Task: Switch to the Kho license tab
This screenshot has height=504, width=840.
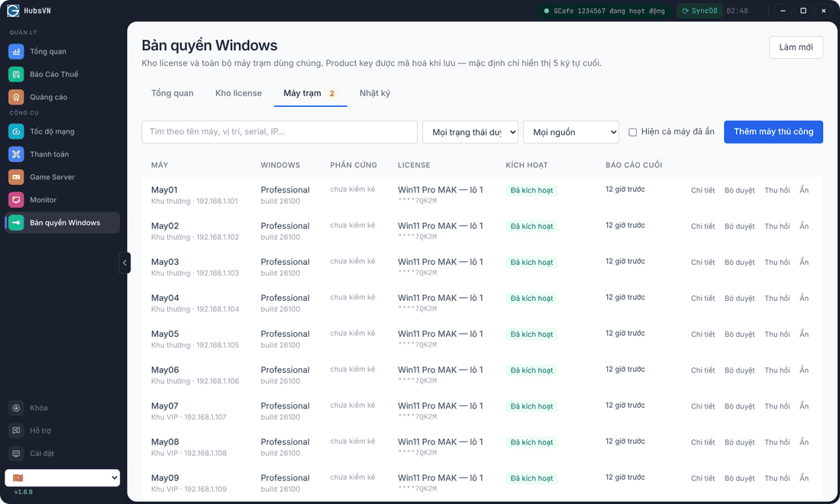Action: tap(238, 93)
